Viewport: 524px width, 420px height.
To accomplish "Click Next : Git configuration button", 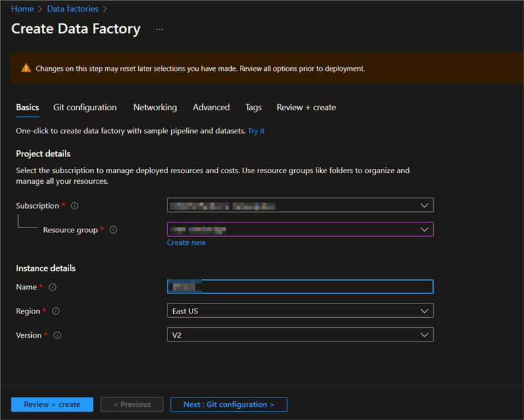I will coord(229,404).
